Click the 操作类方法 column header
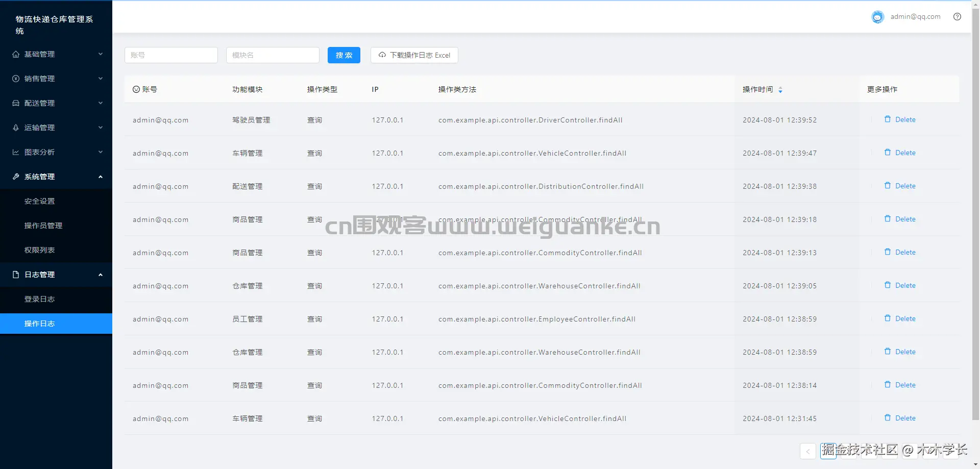This screenshot has width=980, height=469. pyautogui.click(x=457, y=89)
